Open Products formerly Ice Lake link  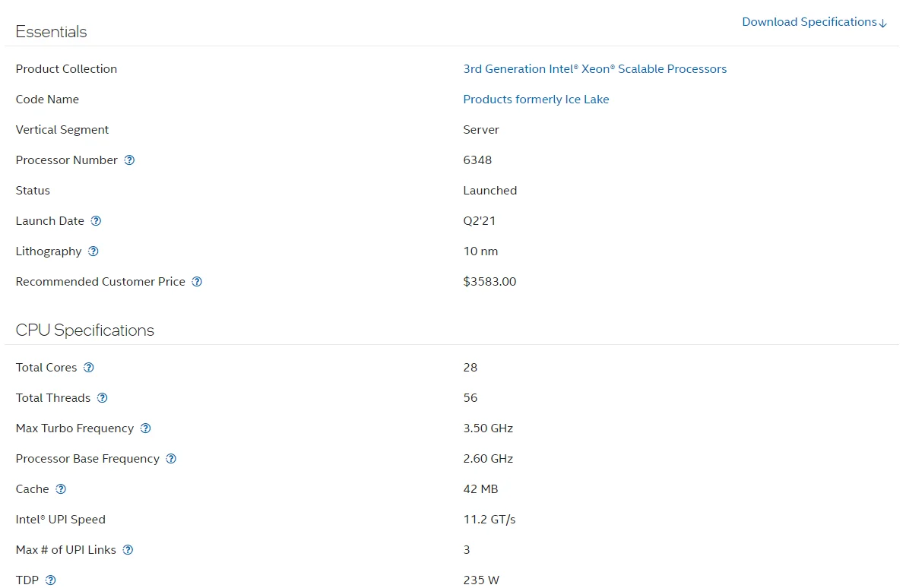[x=536, y=100]
